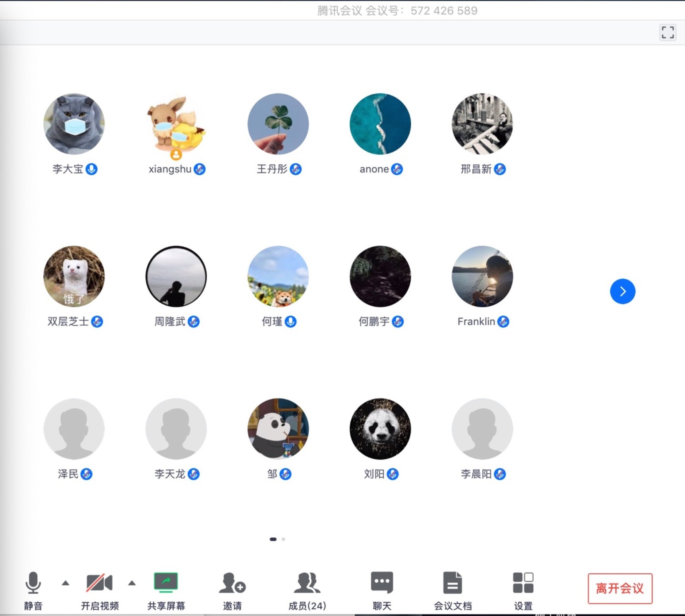The width and height of the screenshot is (685, 616).
Task: Open 会议文档 meeting documents
Action: [x=453, y=583]
